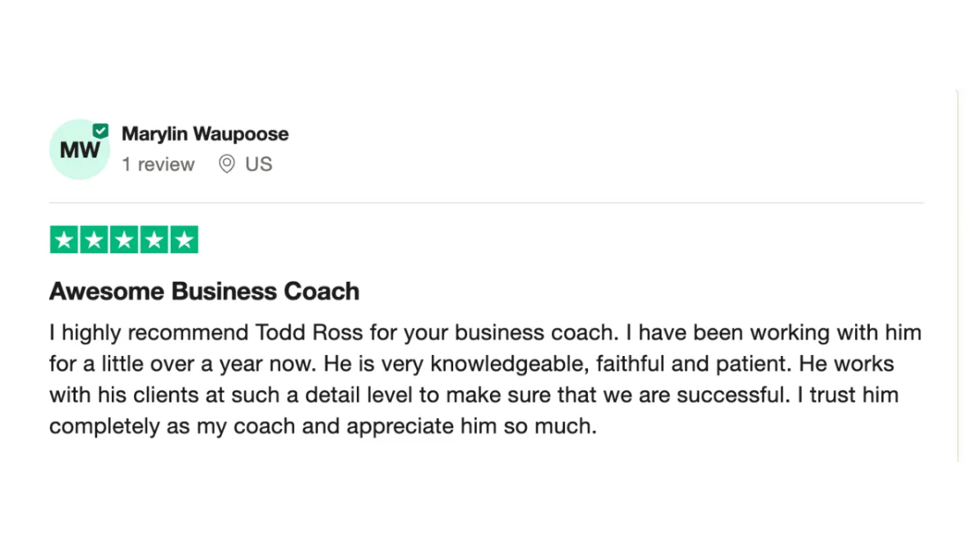Select the fifth green star
The image size is (980, 551).
(184, 240)
